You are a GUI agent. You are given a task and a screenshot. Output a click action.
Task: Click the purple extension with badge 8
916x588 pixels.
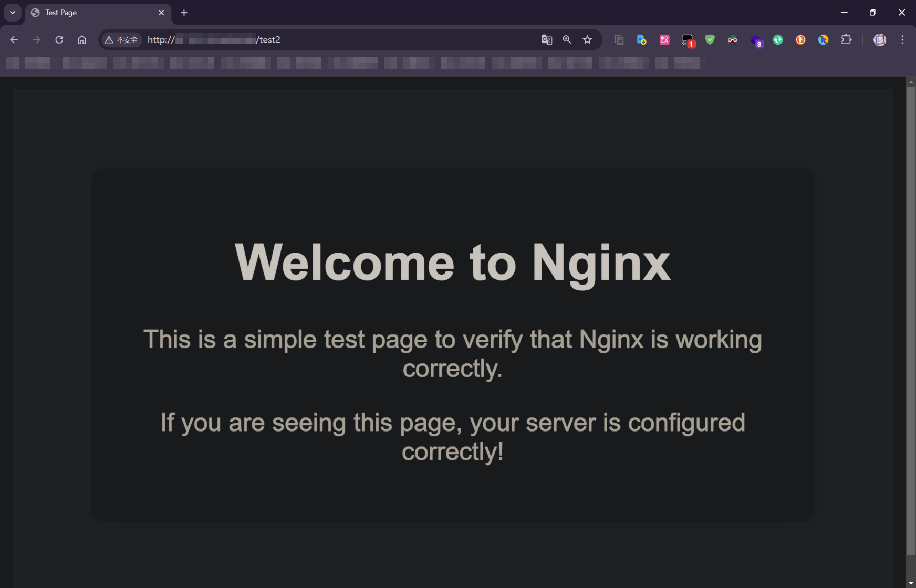tap(756, 40)
